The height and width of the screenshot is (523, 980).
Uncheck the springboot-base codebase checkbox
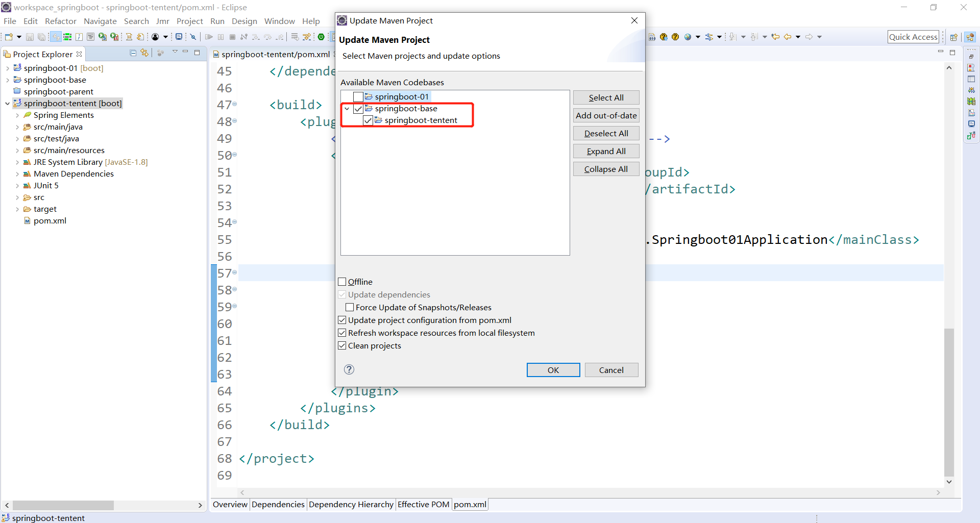coord(358,109)
